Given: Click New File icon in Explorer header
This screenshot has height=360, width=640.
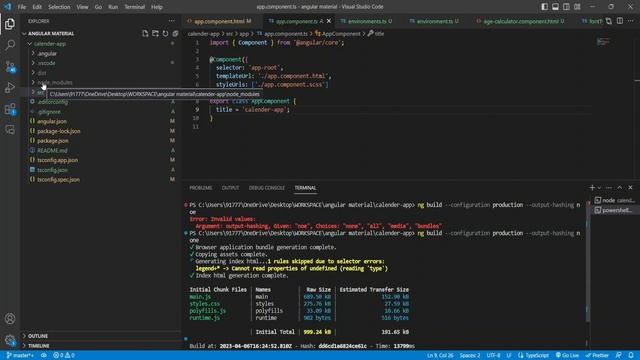Looking at the screenshot, I should coord(145,33).
